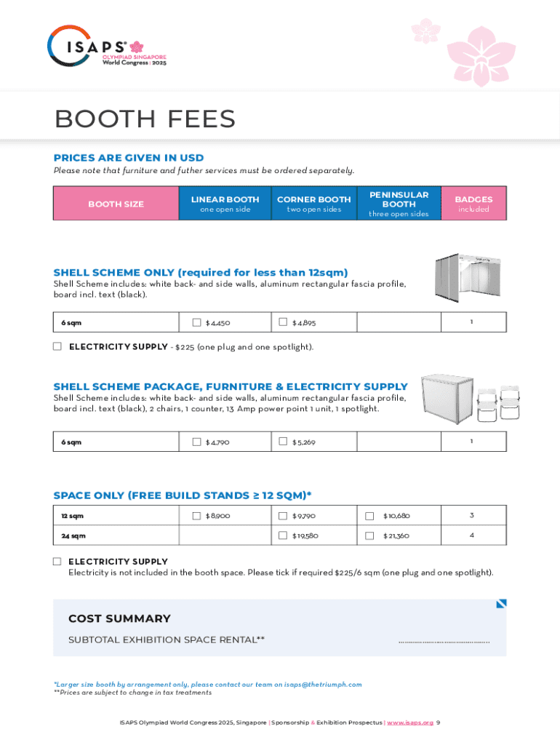Tick the $4,895 corner shell scheme checkbox
The height and width of the screenshot is (745, 560).
click(283, 322)
